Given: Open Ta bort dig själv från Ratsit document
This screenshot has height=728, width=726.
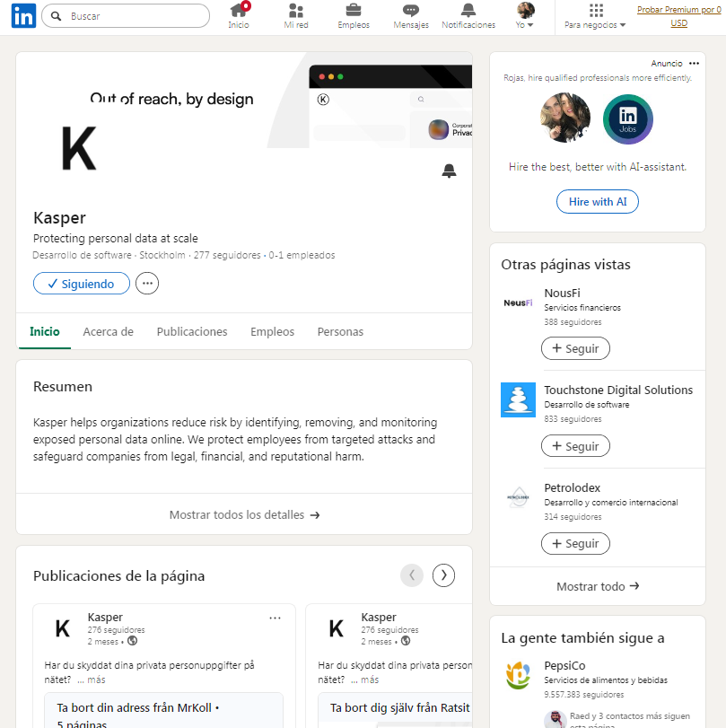Looking at the screenshot, I should 395,711.
